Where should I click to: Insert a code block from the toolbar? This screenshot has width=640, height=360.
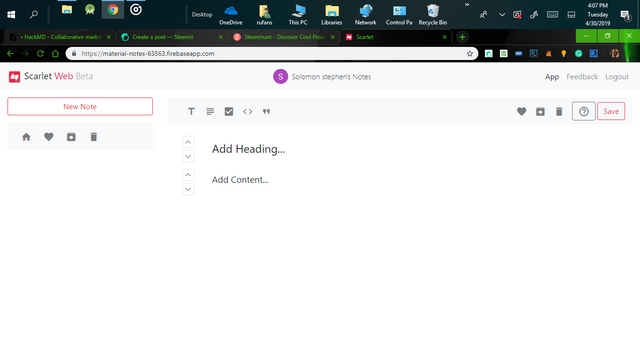pos(247,111)
